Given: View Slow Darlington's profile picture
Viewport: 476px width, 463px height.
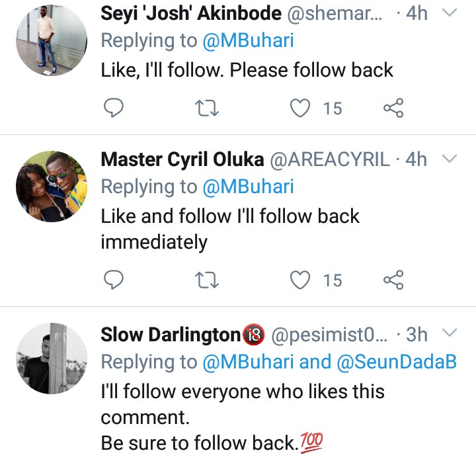Looking at the screenshot, I should (x=52, y=360).
